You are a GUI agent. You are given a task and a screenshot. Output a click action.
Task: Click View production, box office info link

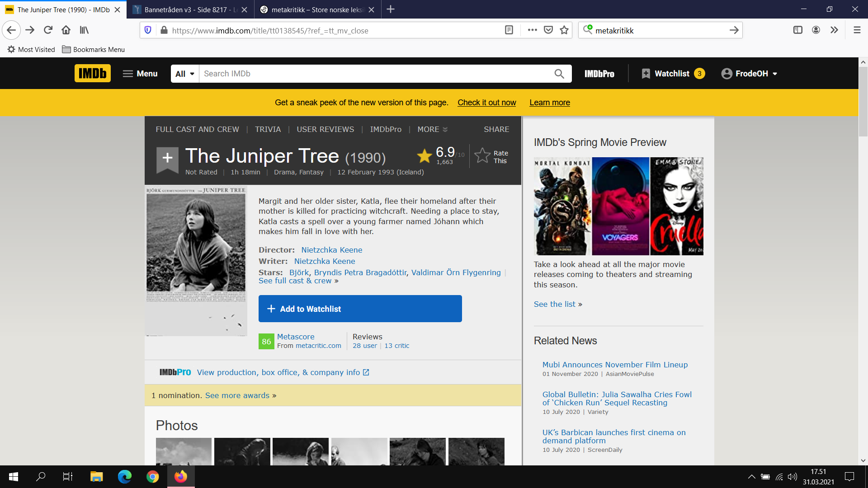point(283,372)
